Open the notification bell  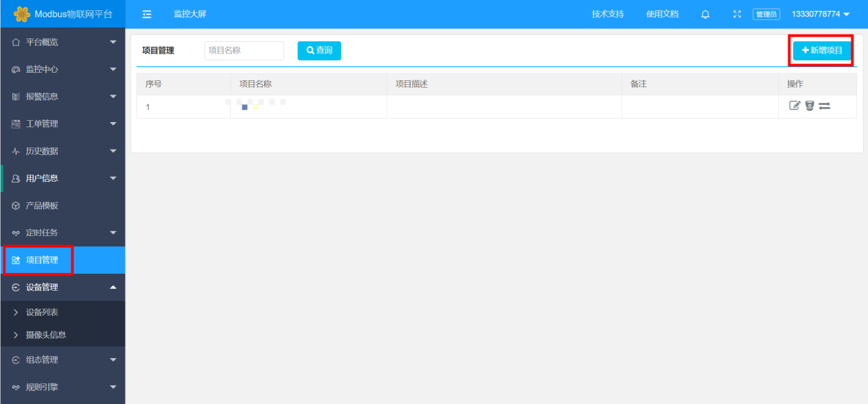706,14
